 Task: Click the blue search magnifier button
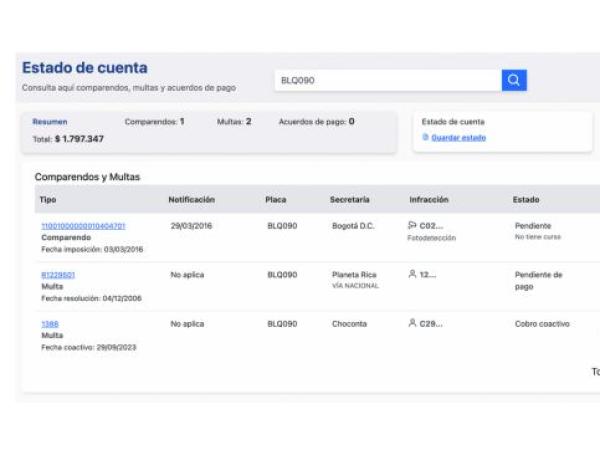pyautogui.click(x=514, y=80)
